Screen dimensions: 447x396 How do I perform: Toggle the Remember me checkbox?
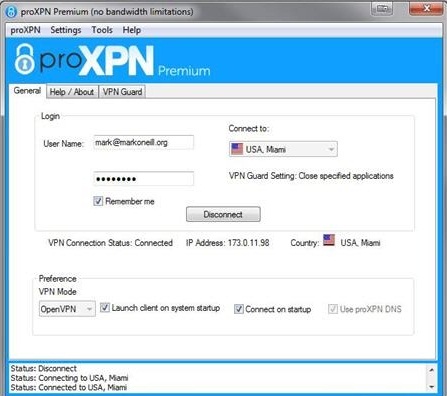coord(98,201)
